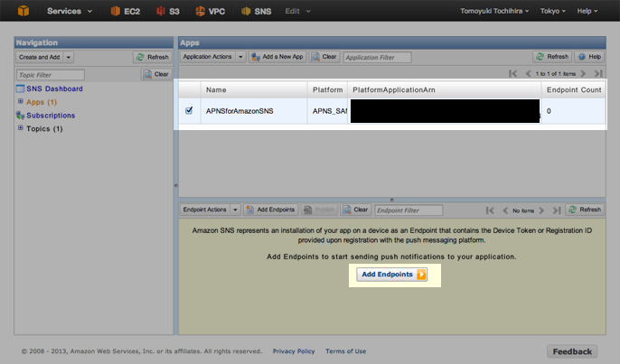Viewport: 620px width, 364px height.
Task: Select Topics (1) in navigation
Action: coord(44,129)
